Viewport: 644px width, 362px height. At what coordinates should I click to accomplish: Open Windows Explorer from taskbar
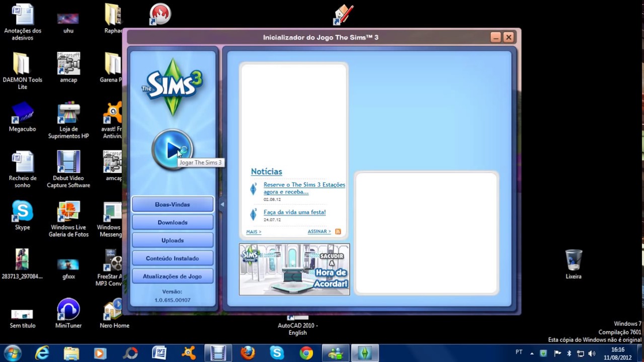71,353
